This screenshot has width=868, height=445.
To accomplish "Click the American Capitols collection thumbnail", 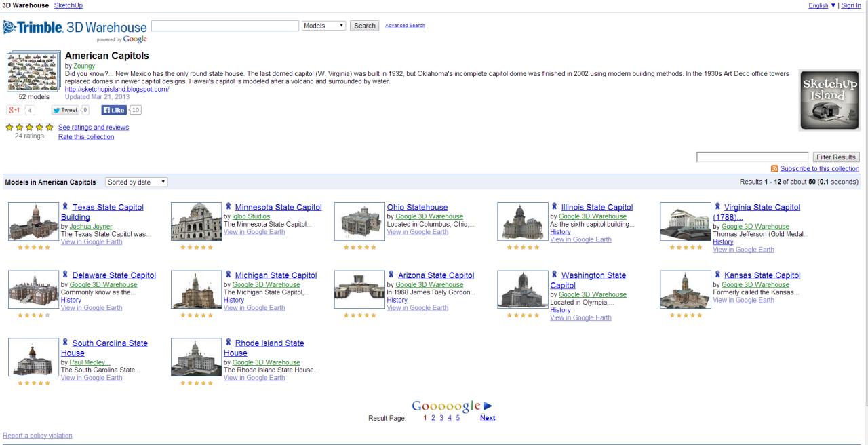I will 33,71.
